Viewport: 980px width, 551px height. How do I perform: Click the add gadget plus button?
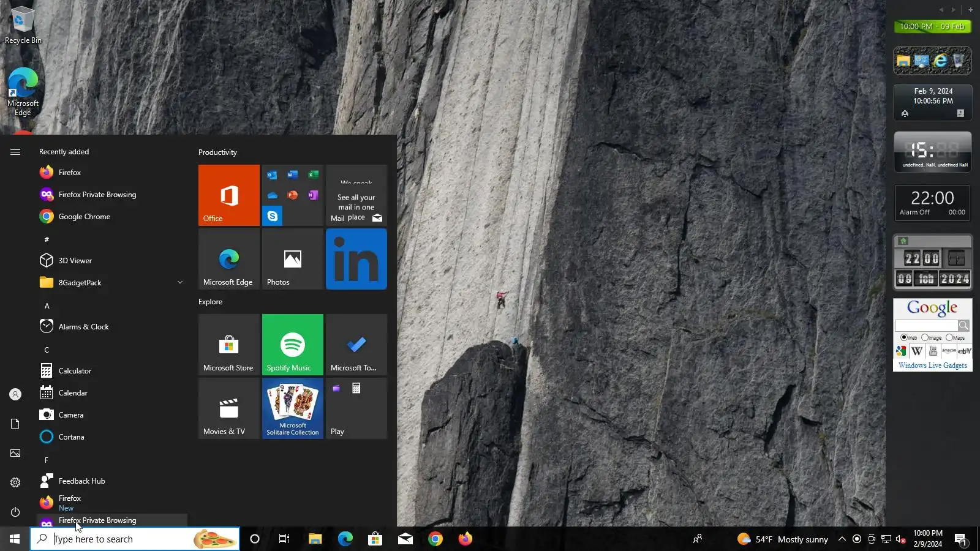(970, 10)
